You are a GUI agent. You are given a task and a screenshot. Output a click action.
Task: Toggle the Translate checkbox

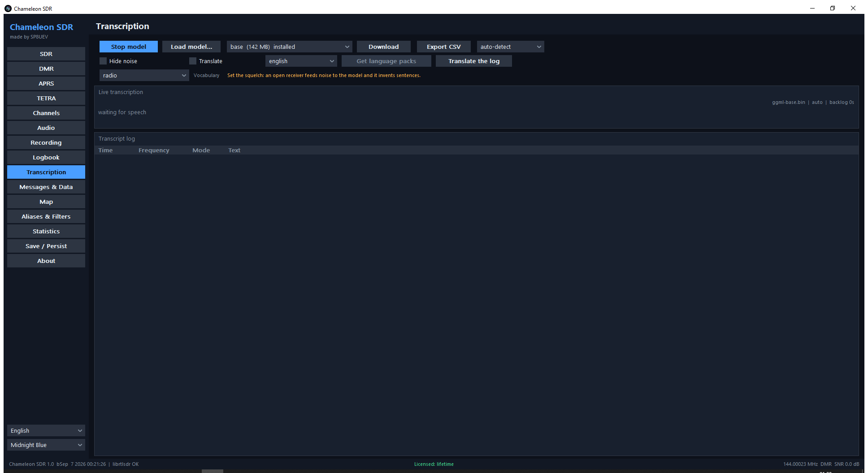click(193, 61)
